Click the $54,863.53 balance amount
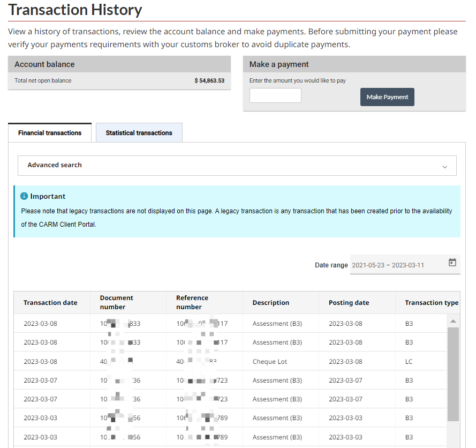 209,81
